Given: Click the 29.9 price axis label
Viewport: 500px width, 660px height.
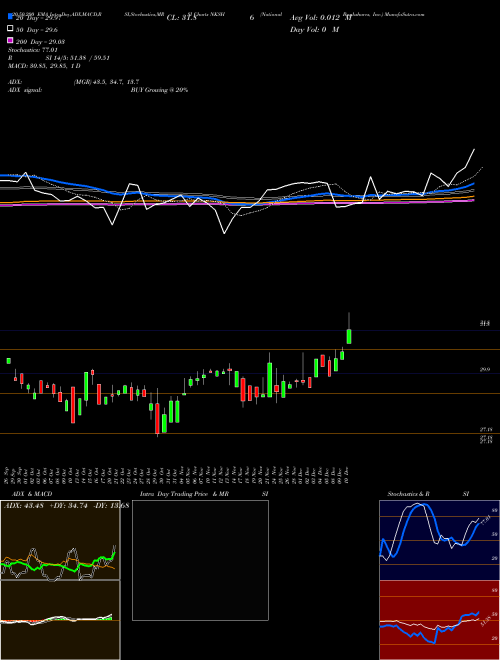Looking at the screenshot, I should tap(485, 370).
